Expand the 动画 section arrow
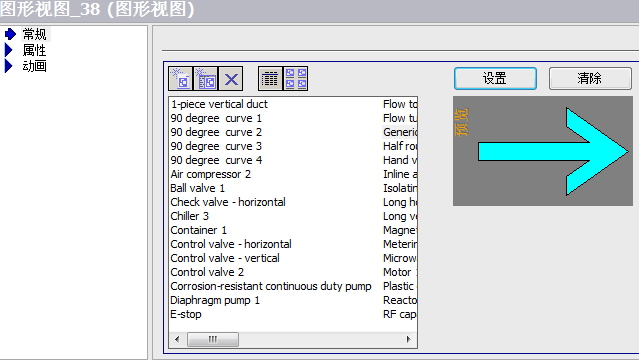The width and height of the screenshot is (639, 360). coord(9,66)
